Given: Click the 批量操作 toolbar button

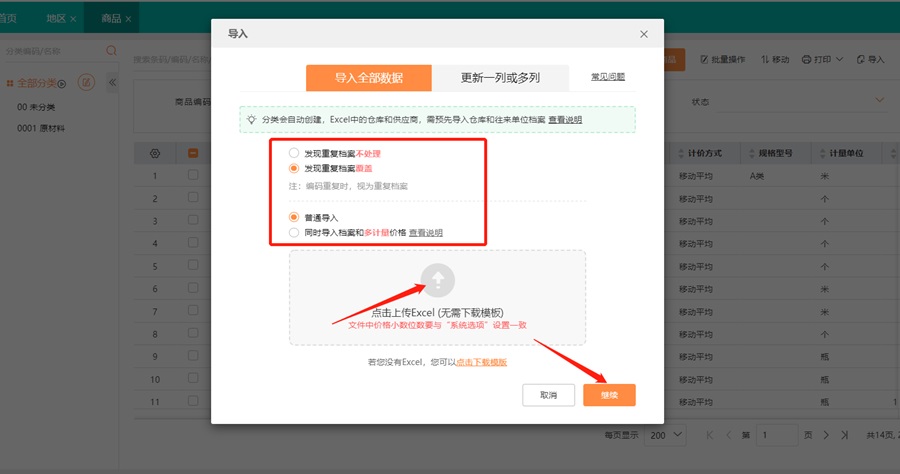Looking at the screenshot, I should 723,60.
